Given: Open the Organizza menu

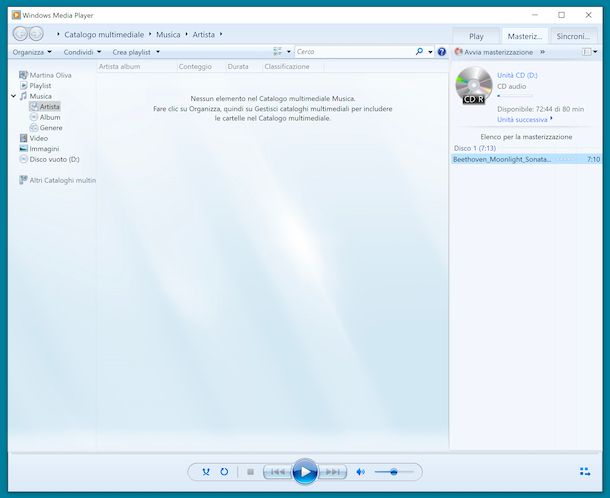Looking at the screenshot, I should 32,52.
